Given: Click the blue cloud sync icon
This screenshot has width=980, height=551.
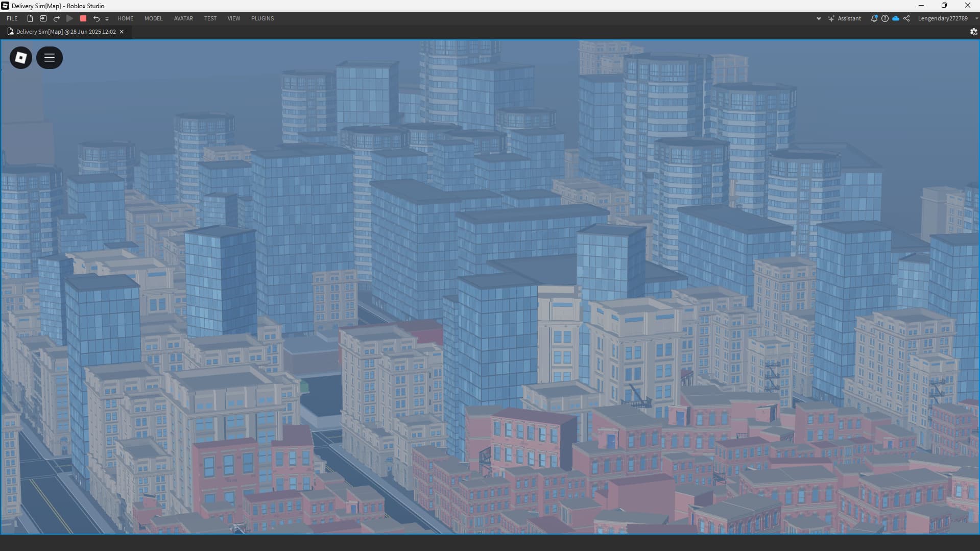Looking at the screenshot, I should pyautogui.click(x=896, y=18).
